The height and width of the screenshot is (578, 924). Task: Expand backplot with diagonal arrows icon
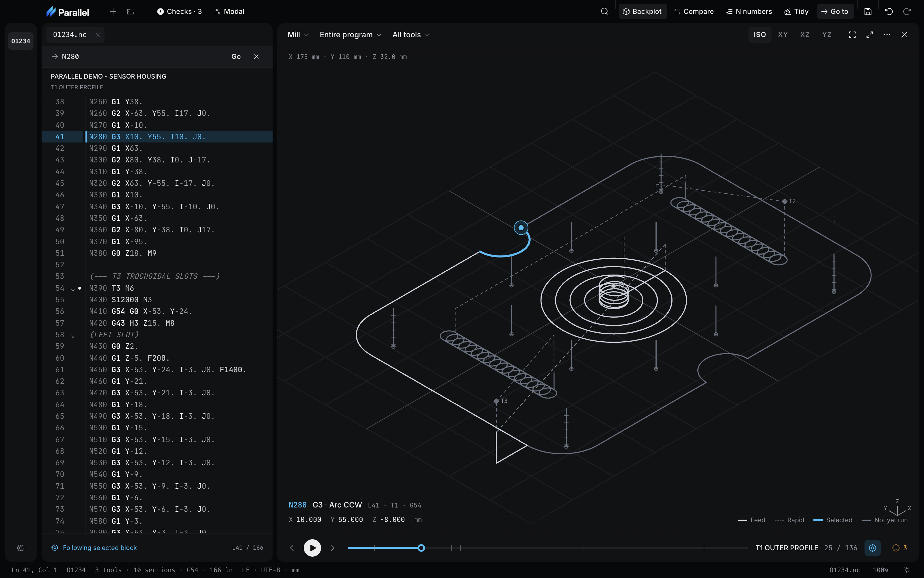tap(870, 35)
